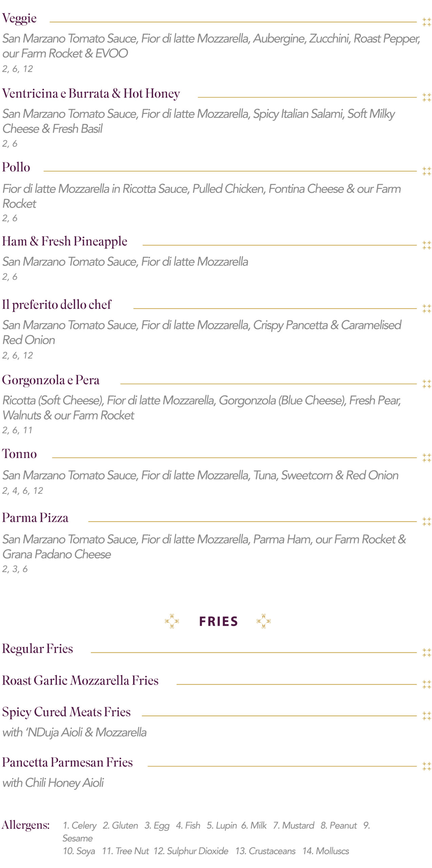Click the ornament beside Ham & Fresh Pineapple

426,245
